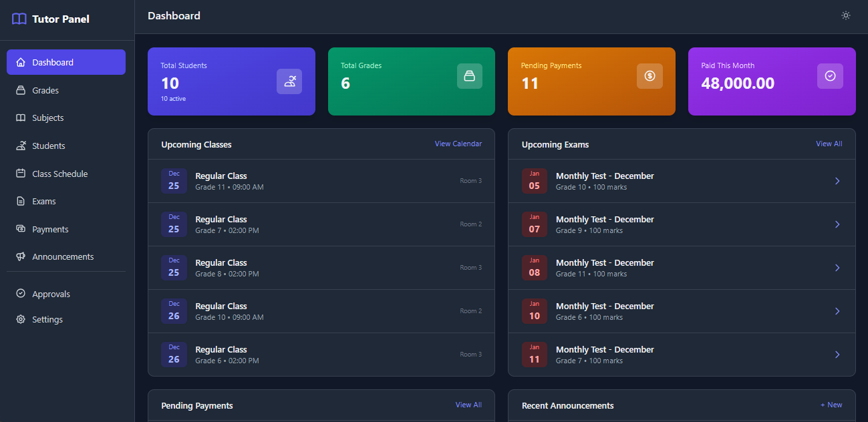Click the checkmark icon on Paid This Month card
The height and width of the screenshot is (422, 868).
(830, 76)
